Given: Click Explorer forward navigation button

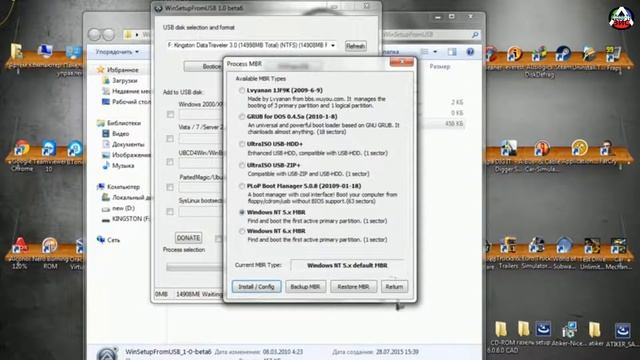Looking at the screenshot, I should [x=109, y=35].
